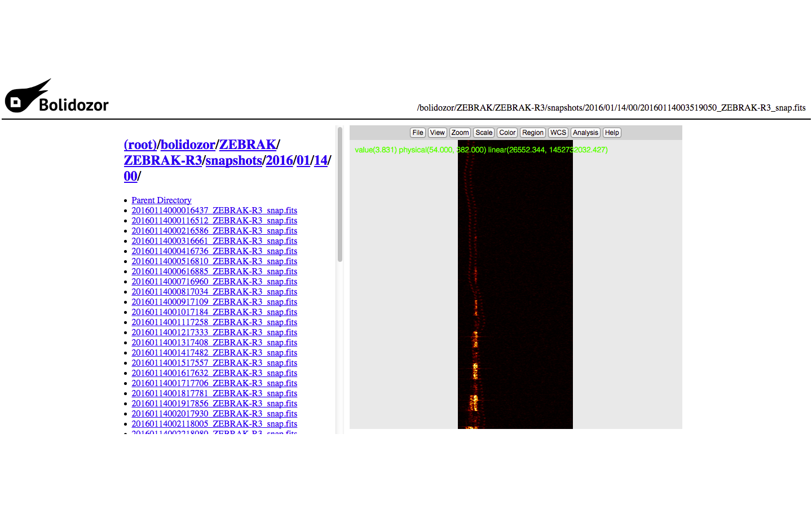Screen dimensions: 812x508
Task: Open file 20160114002118005_ZEBRAK-R3_snap.fits
Action: click(214, 424)
